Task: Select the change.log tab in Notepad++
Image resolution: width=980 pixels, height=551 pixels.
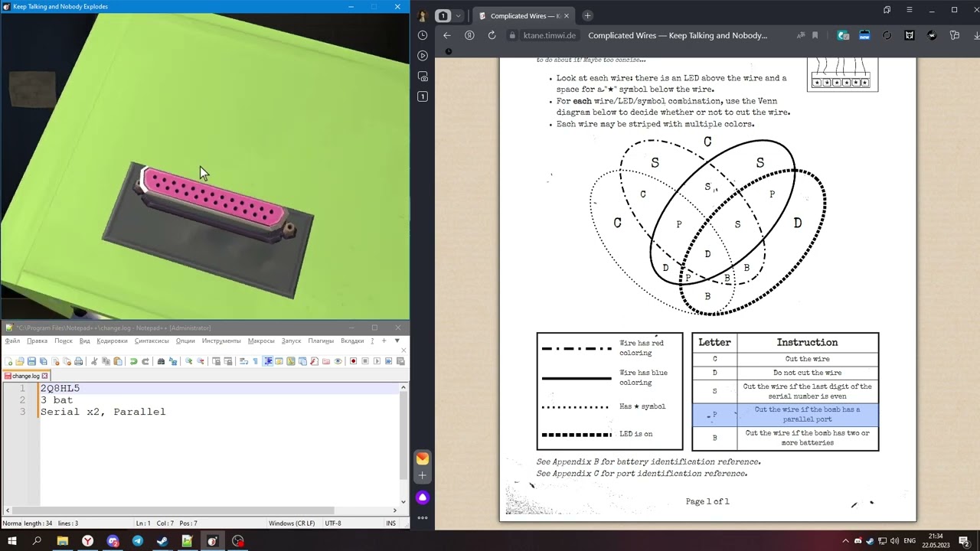Action: coord(25,376)
